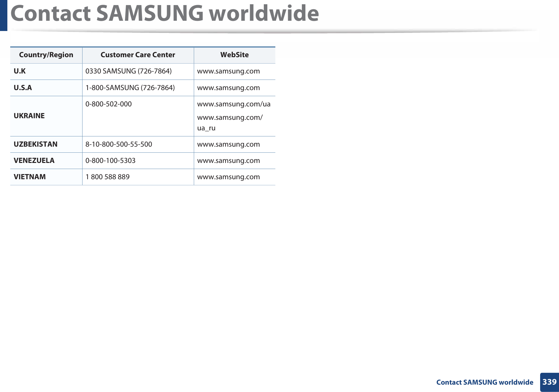This screenshot has height=392, width=559.
Task: Select the Country/Region column header
Action: pos(46,55)
